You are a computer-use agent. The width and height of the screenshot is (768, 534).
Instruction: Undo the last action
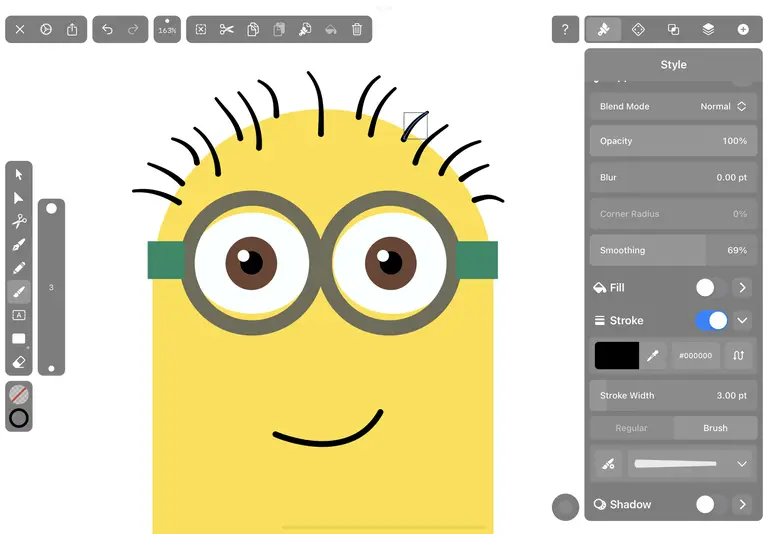click(107, 29)
